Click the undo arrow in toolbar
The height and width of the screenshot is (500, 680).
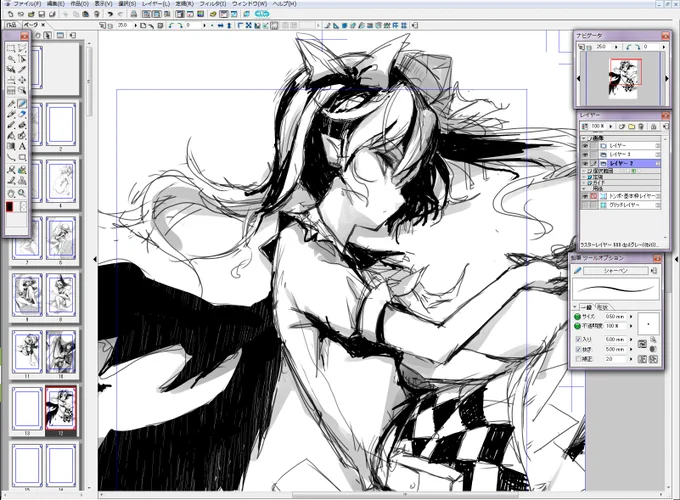(110, 14)
